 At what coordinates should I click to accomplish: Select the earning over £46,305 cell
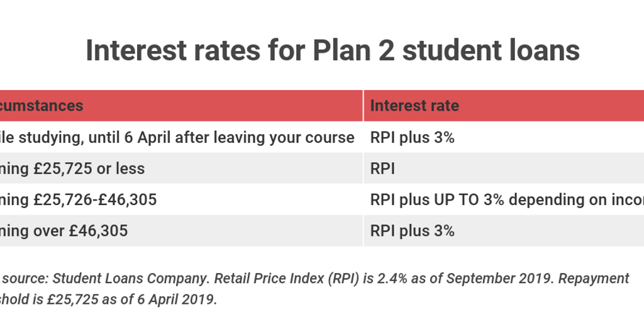tap(64, 231)
